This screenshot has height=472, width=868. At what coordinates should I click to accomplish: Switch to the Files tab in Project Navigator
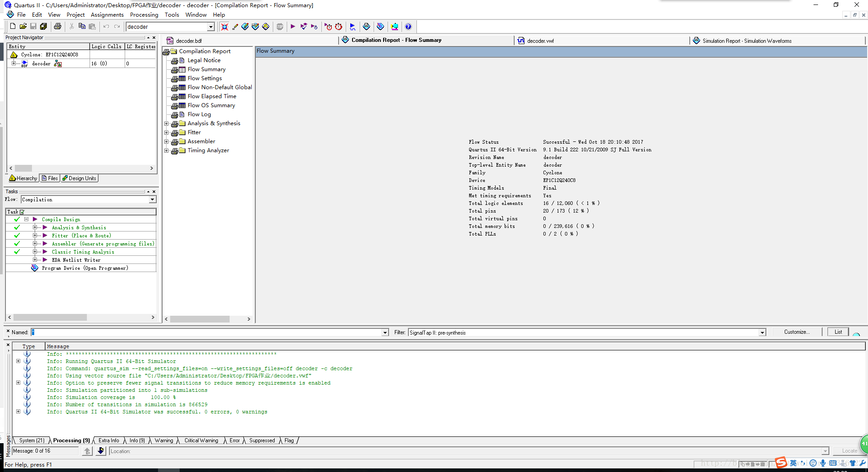(50, 178)
